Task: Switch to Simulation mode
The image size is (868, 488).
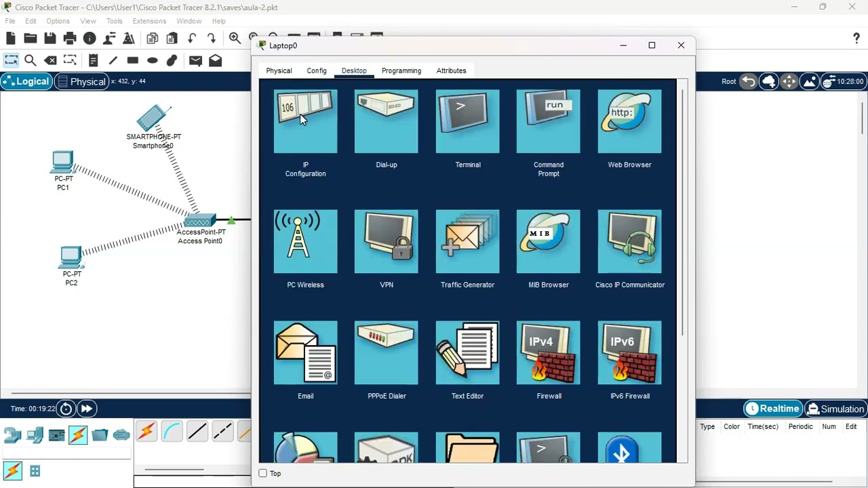Action: tap(835, 409)
